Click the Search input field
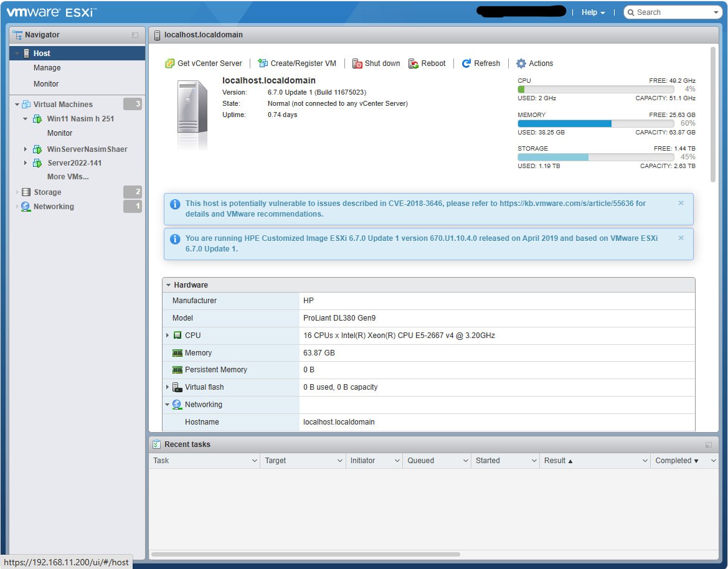728x569 pixels. (x=673, y=12)
